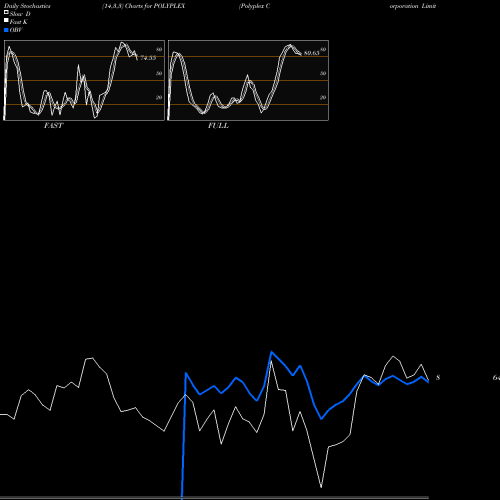Click the 80 axis label in FAST chart

pyautogui.click(x=159, y=49)
